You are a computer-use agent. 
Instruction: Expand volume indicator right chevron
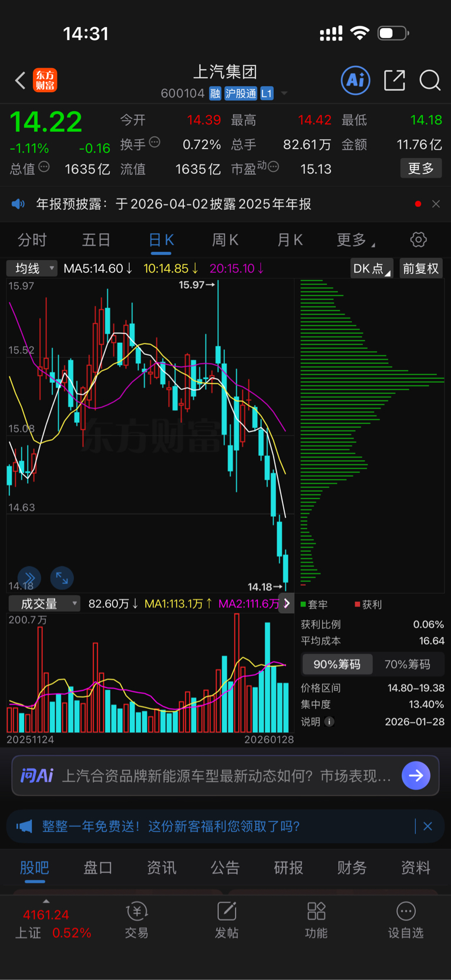pyautogui.click(x=287, y=604)
